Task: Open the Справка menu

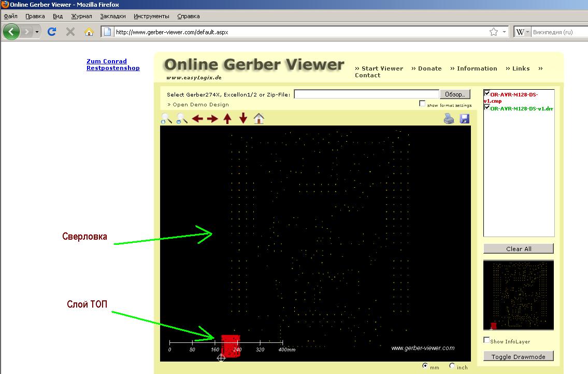Action: (x=188, y=16)
